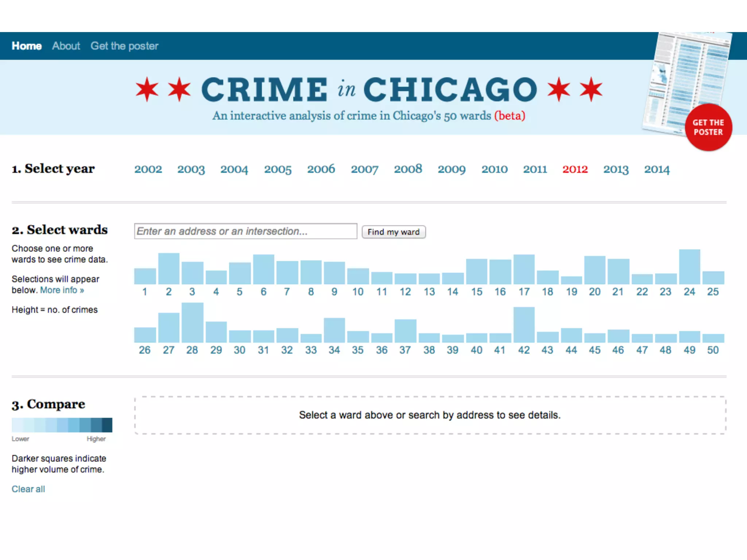Click the Clear all link
Image resolution: width=747 pixels, height=560 pixels.
[x=28, y=489]
